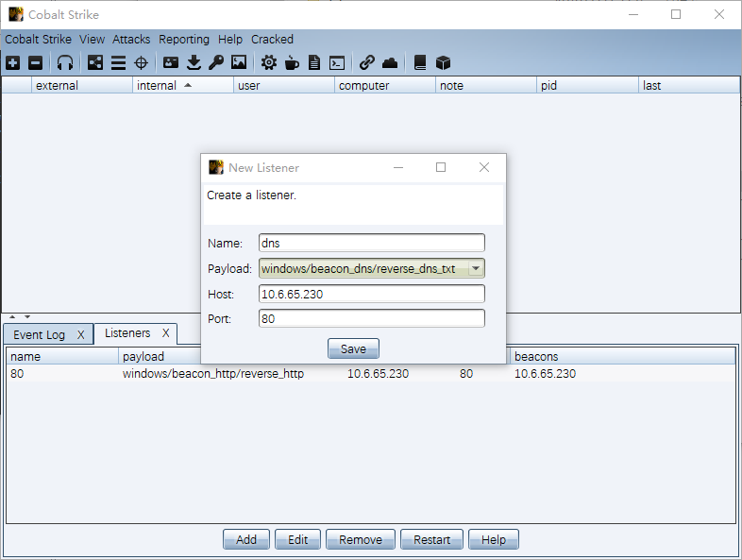Switch to the Event Log tab
742x560 pixels.
[40, 334]
